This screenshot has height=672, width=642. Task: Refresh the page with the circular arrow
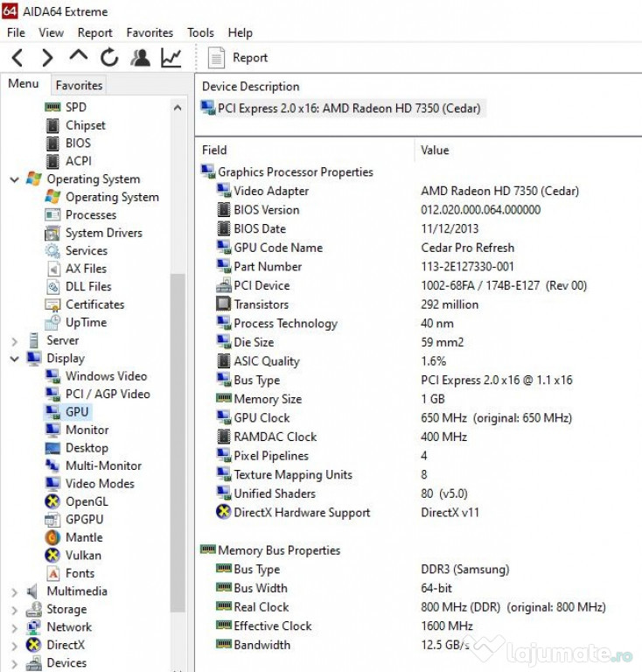coord(109,58)
